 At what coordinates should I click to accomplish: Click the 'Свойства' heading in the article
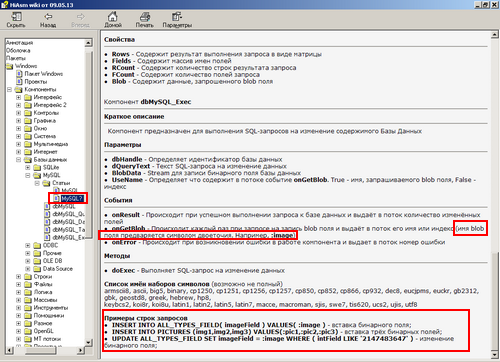pyautogui.click(x=119, y=39)
